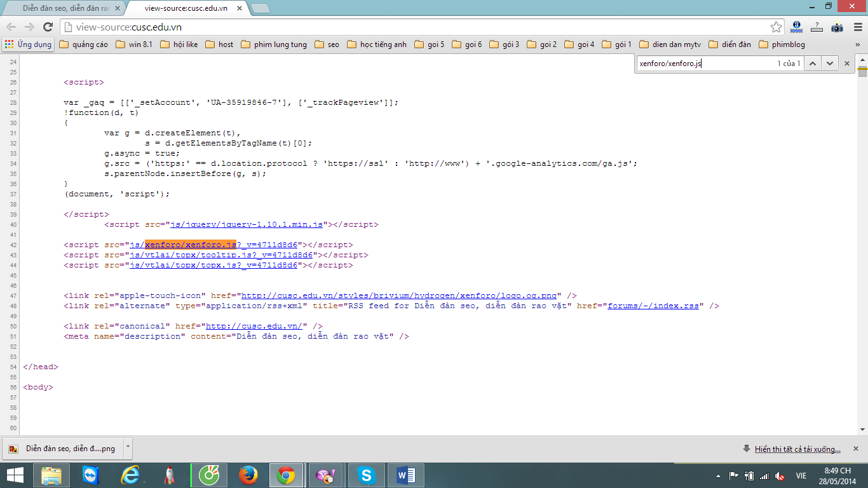Open the topx.js script link
868x488 pixels.
click(214, 265)
